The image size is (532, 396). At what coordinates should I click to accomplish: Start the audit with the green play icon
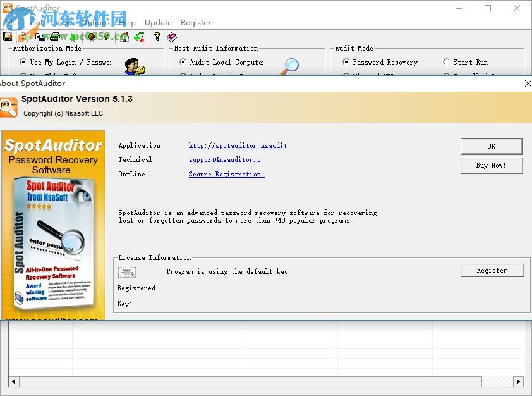click(73, 36)
